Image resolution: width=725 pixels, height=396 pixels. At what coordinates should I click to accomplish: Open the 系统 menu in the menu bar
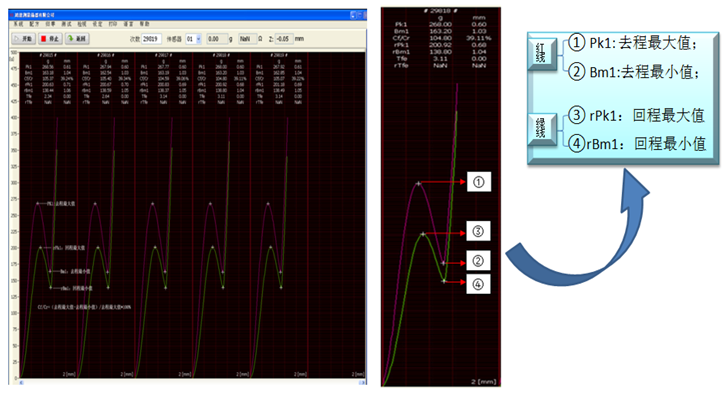(18, 24)
